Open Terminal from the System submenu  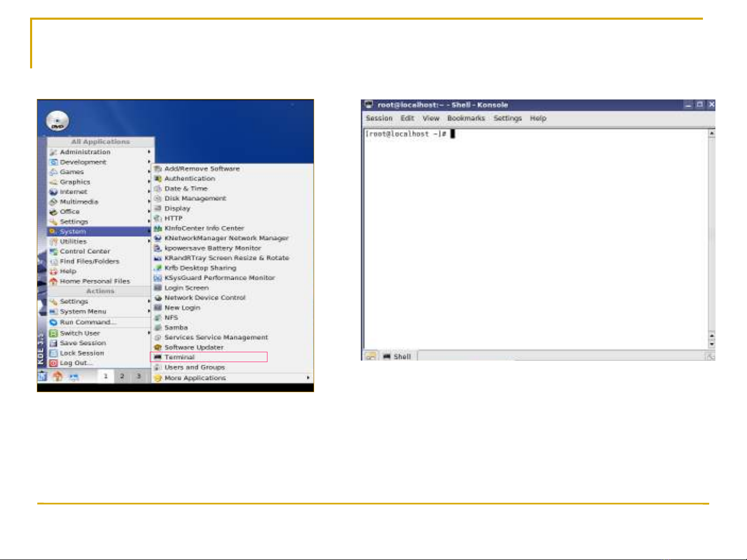coord(179,357)
